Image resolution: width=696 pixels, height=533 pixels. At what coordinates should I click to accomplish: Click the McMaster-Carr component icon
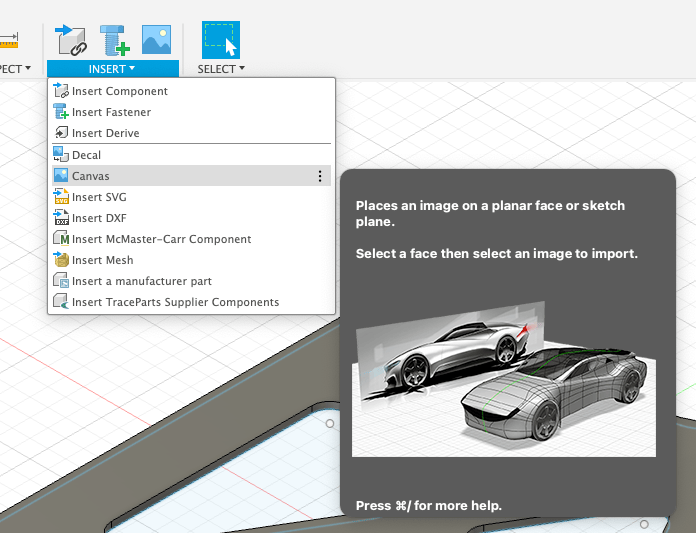[61, 239]
